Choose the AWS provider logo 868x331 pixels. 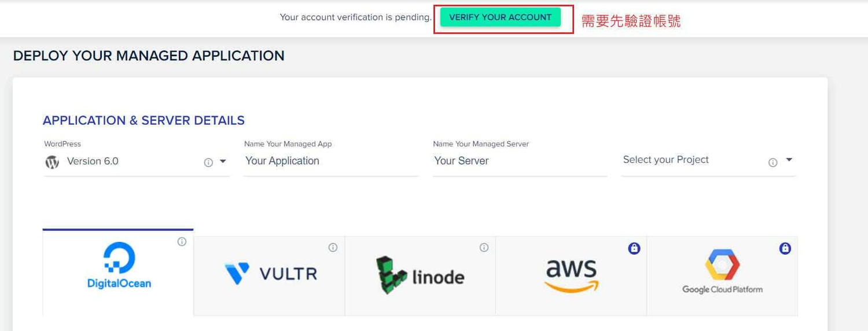572,275
